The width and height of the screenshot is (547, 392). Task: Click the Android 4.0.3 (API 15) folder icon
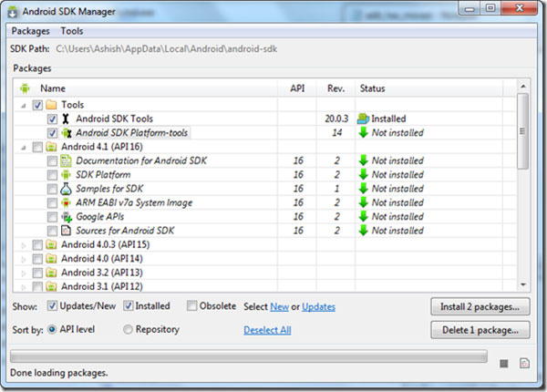51,245
